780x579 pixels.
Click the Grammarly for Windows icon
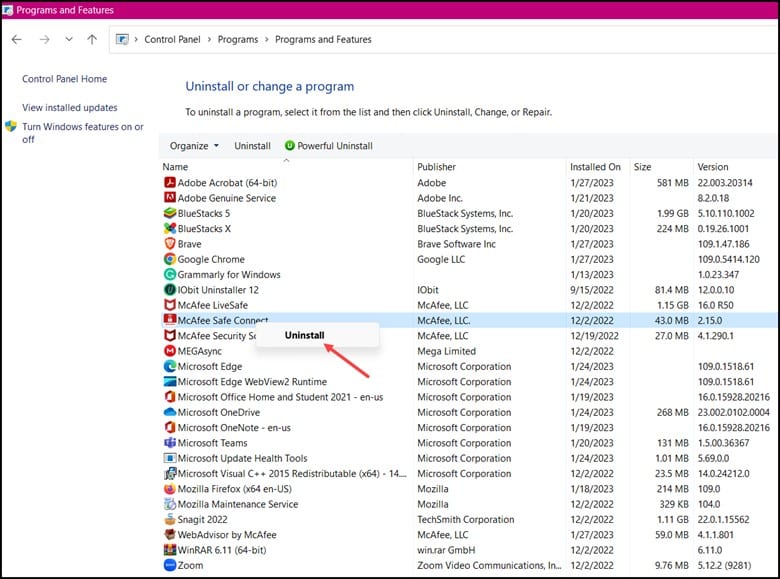170,275
